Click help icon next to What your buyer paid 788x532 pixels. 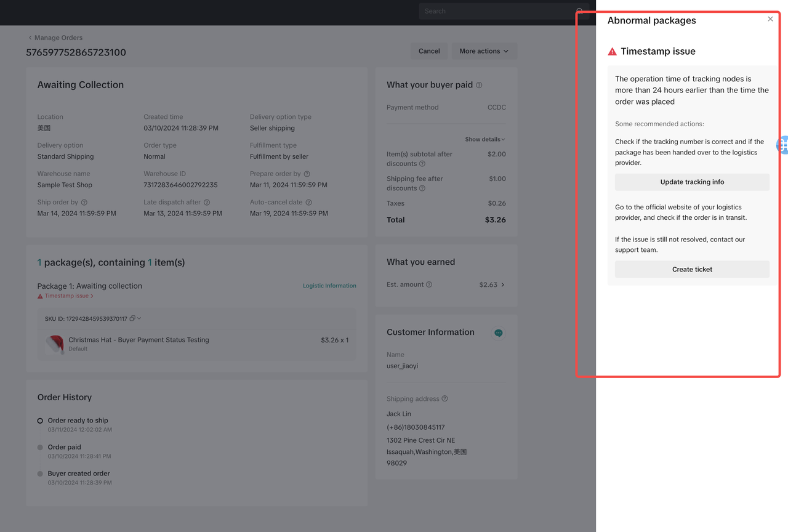(479, 86)
